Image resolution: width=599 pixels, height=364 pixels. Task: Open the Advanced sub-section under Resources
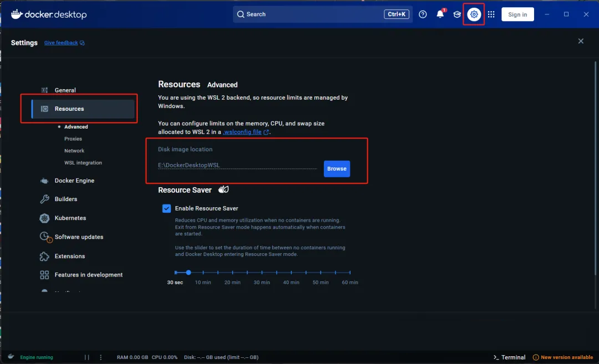pos(76,127)
